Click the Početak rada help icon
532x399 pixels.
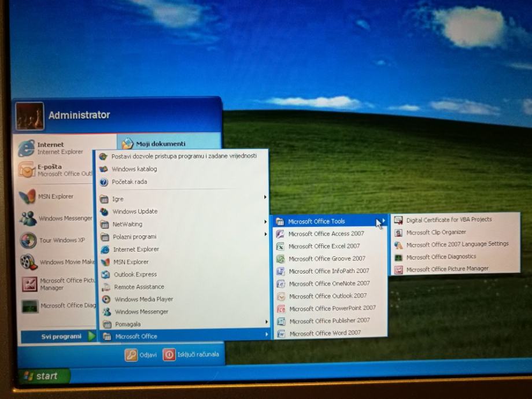click(104, 182)
